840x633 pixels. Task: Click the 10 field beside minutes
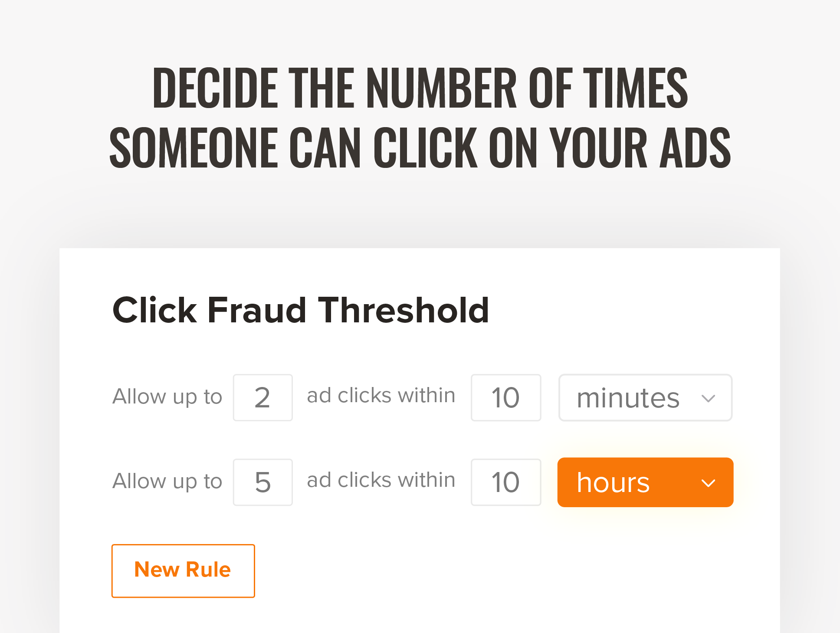pyautogui.click(x=505, y=397)
